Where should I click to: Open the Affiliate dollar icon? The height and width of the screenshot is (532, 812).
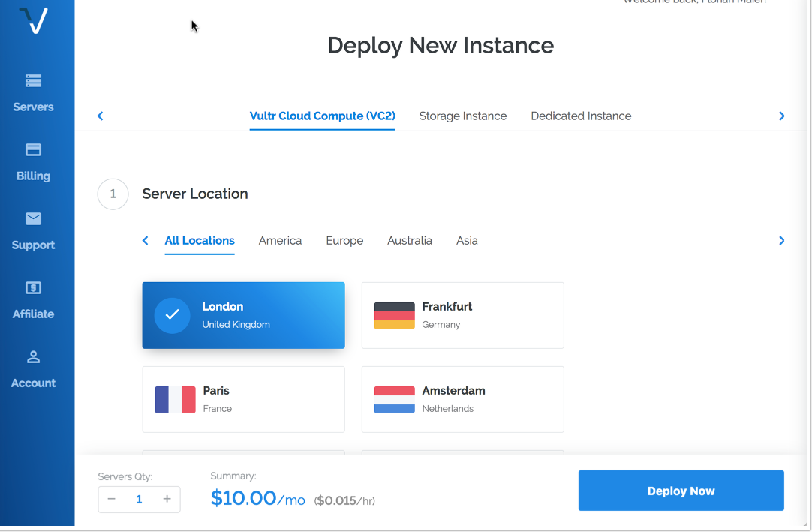(33, 287)
